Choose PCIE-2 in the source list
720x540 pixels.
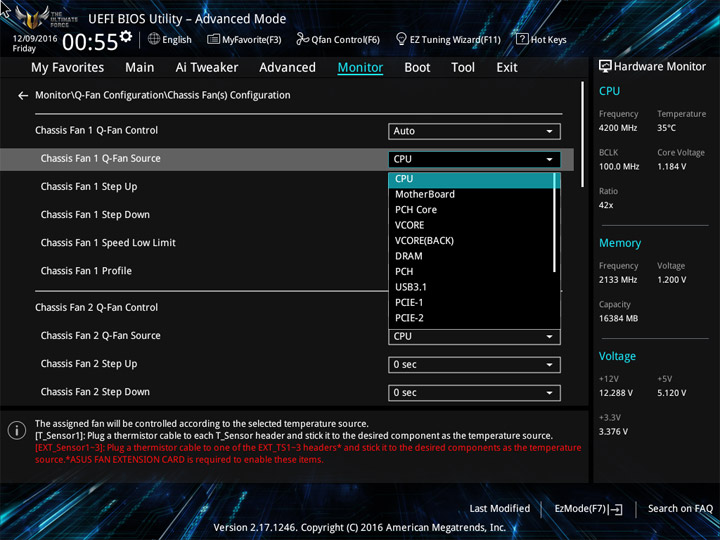(471, 318)
